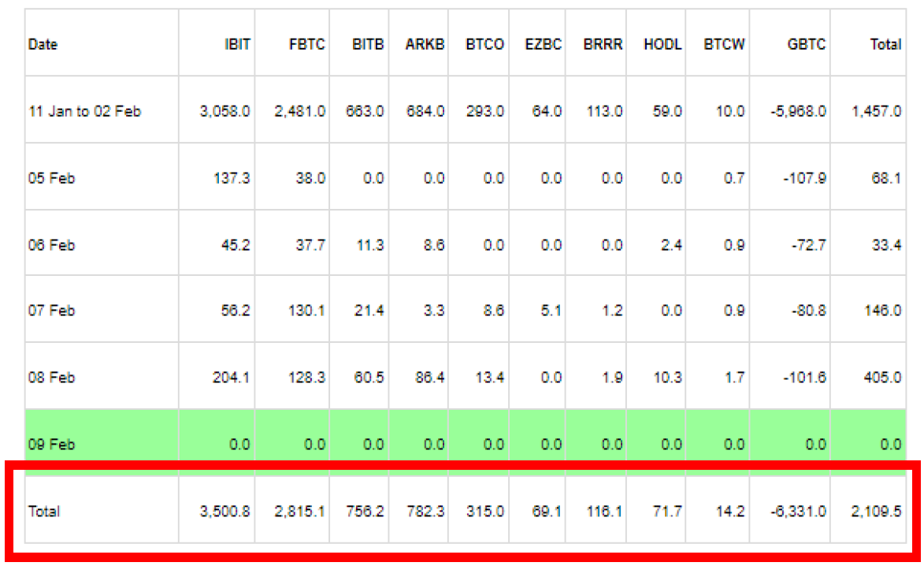
Task: Click Total value 68.1
Action: pyautogui.click(x=886, y=178)
